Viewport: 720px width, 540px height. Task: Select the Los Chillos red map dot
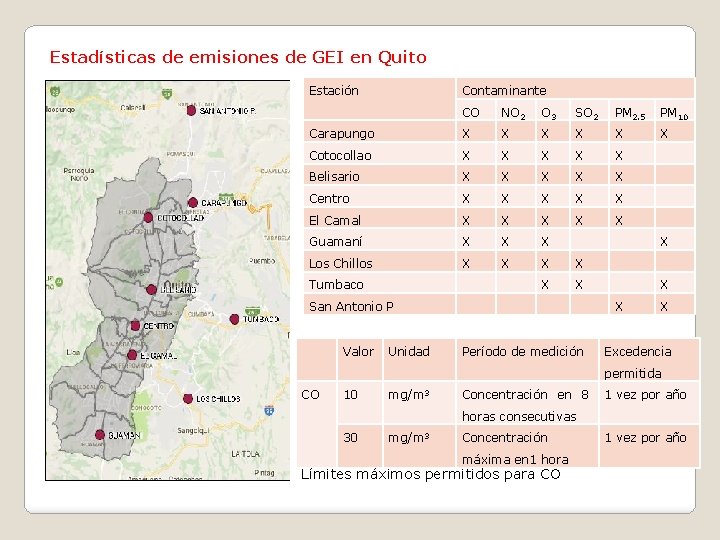click(x=187, y=399)
